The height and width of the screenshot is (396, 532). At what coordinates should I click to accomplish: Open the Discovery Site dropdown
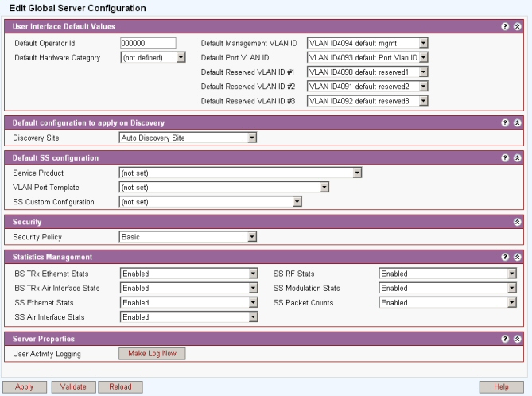click(188, 138)
